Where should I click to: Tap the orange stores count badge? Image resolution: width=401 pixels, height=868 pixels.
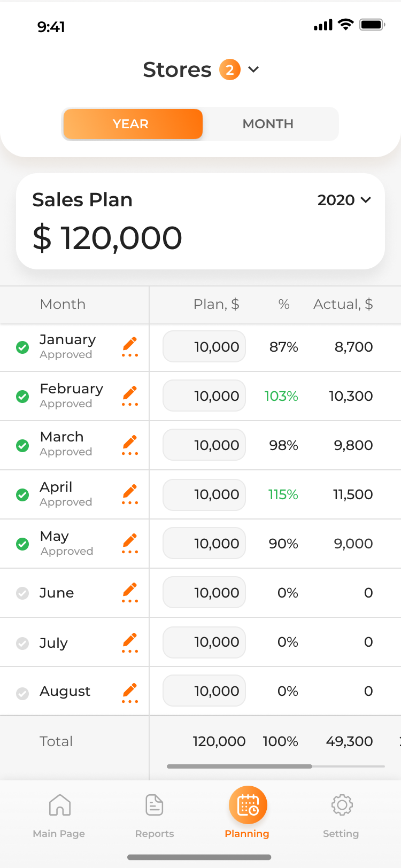(230, 69)
